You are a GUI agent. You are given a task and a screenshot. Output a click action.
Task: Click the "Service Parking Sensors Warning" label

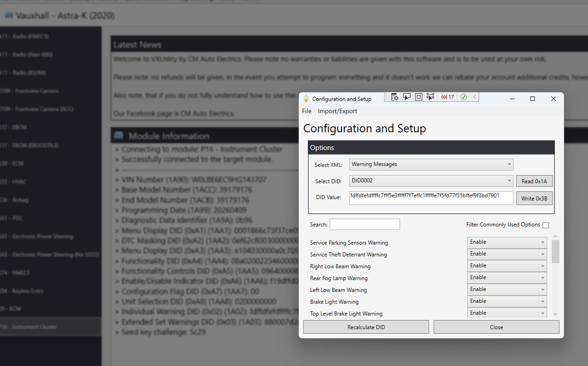349,243
